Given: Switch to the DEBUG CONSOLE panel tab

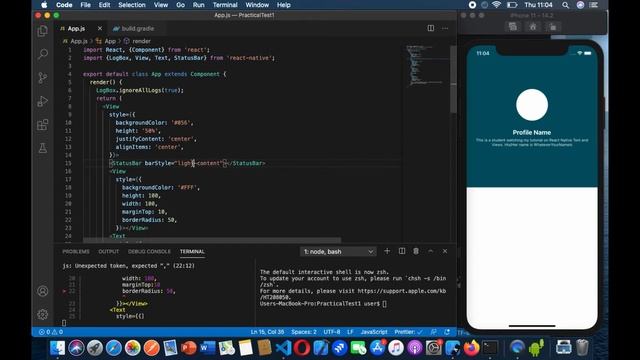Looking at the screenshot, I should coord(149,251).
